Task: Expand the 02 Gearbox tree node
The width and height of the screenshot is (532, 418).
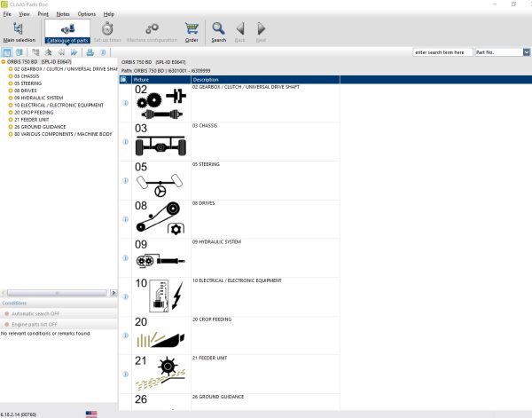Action: (11, 69)
